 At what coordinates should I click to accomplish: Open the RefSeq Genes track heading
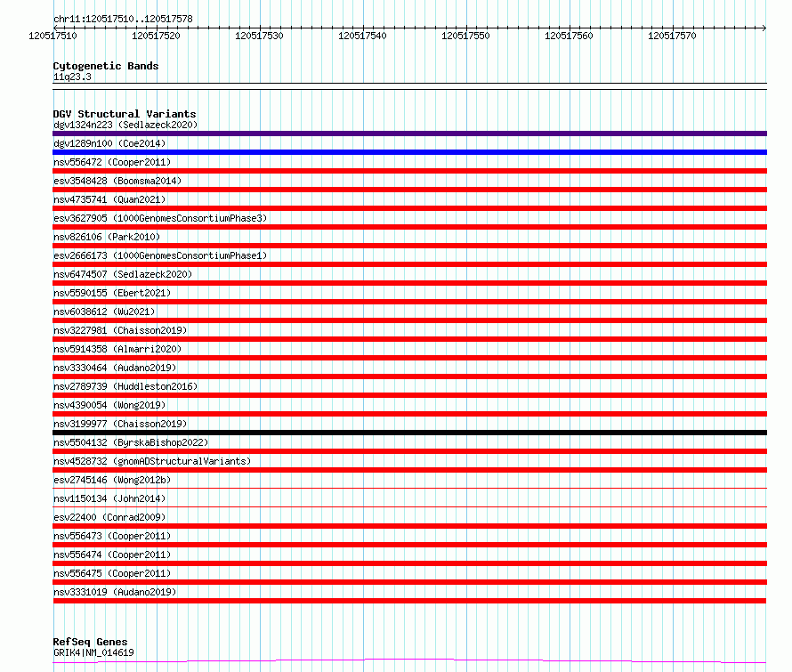pos(91,642)
